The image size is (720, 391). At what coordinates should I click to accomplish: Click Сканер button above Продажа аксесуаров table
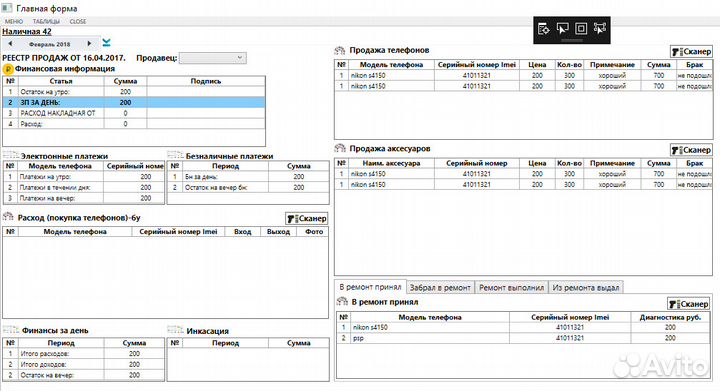point(691,150)
